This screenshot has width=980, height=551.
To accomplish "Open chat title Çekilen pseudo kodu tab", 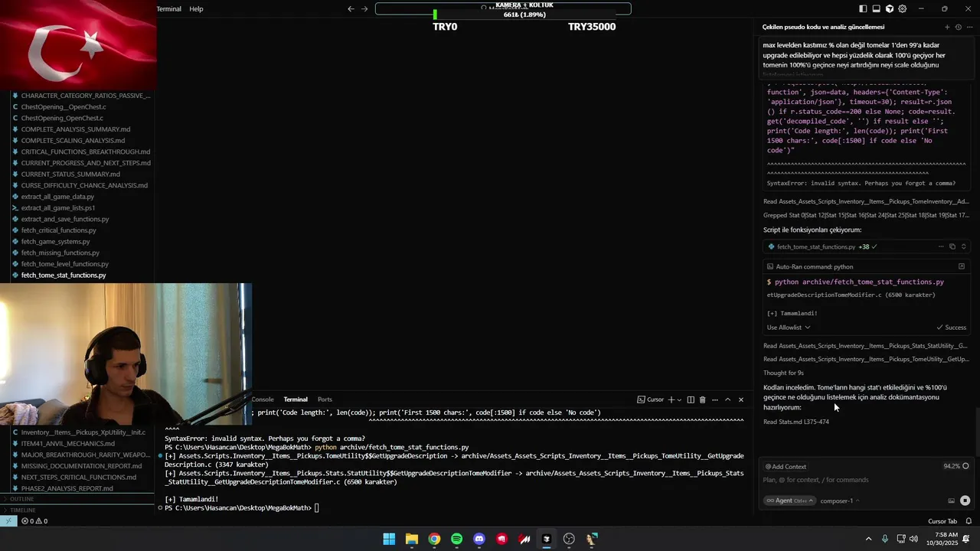I will [x=823, y=27].
